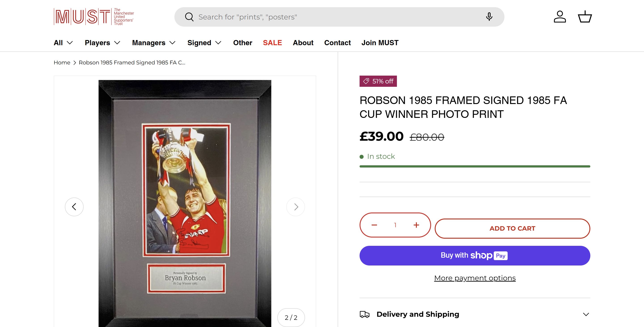Click the Home breadcrumb link
This screenshot has height=327, width=644.
(62, 62)
